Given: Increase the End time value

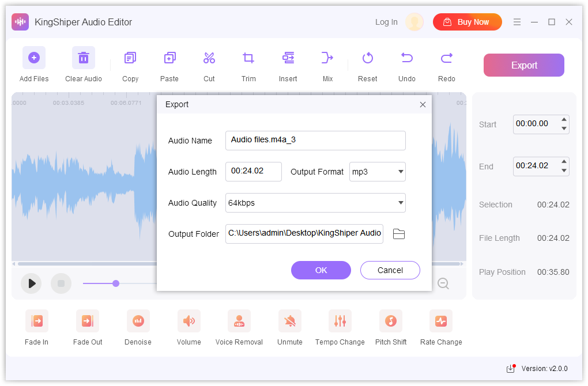Looking at the screenshot, I should 564,161.
